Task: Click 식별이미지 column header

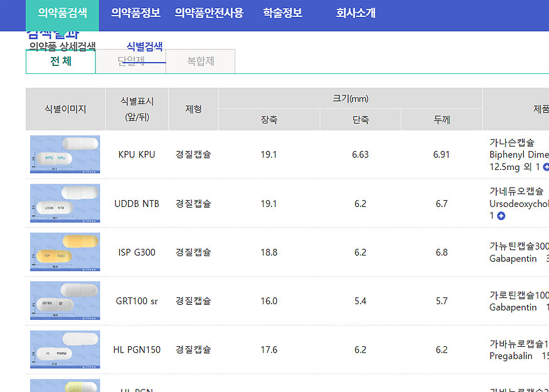Action: click(65, 109)
